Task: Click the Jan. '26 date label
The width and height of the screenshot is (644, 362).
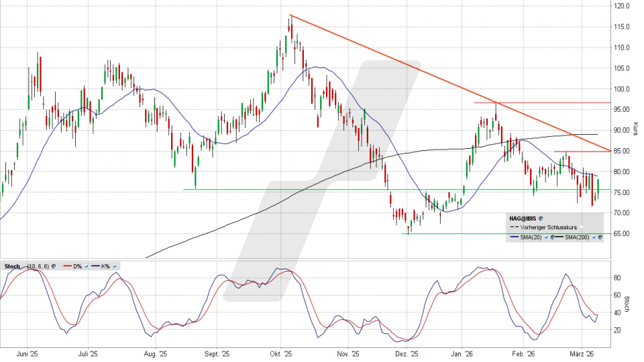Action: point(465,353)
